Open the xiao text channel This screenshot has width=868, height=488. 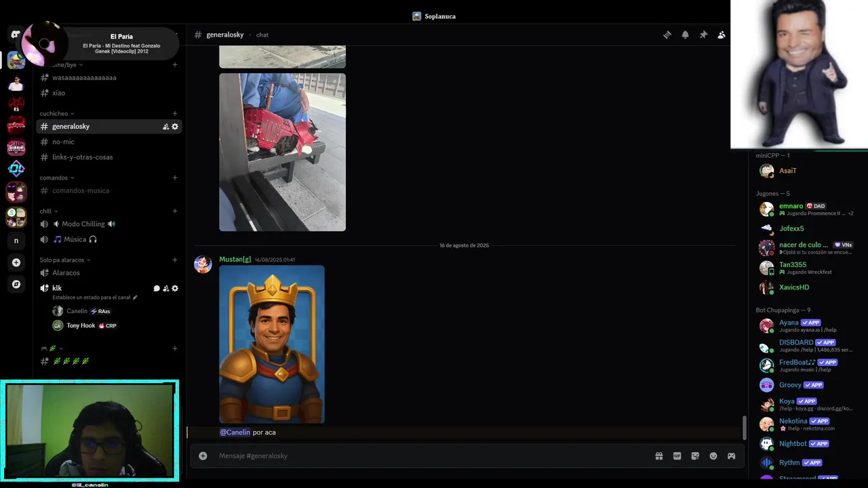pos(108,93)
